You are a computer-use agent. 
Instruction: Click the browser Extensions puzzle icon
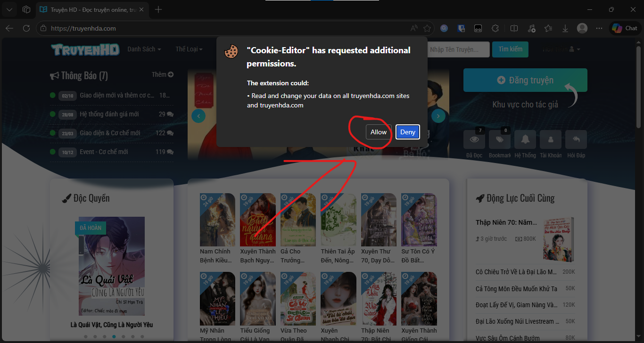click(495, 28)
